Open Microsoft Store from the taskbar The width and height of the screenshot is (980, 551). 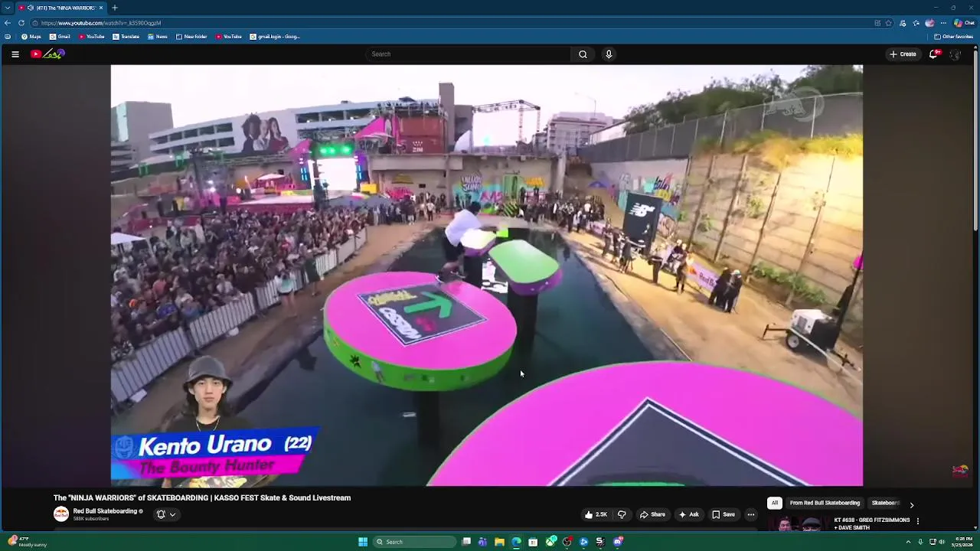533,542
